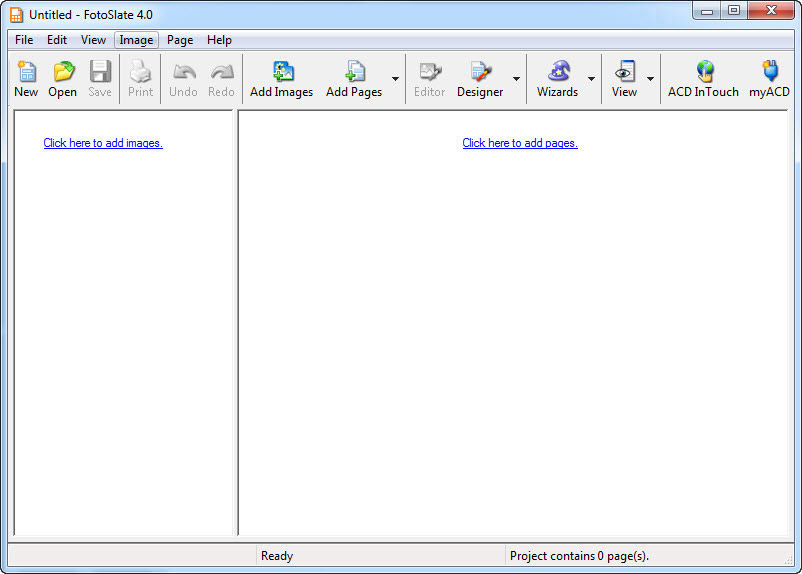Screen dimensions: 802x574
Task: Open the Edit menu
Action: (57, 40)
